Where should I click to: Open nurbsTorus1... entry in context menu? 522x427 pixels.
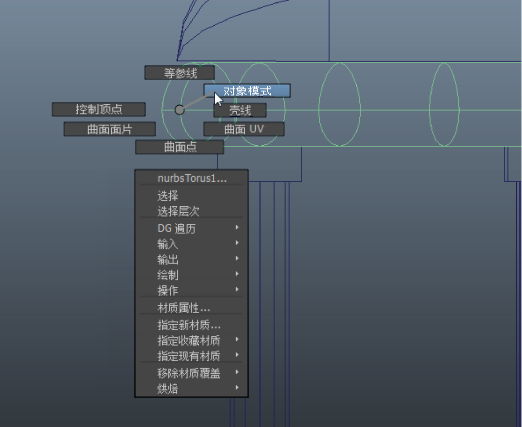tap(191, 178)
